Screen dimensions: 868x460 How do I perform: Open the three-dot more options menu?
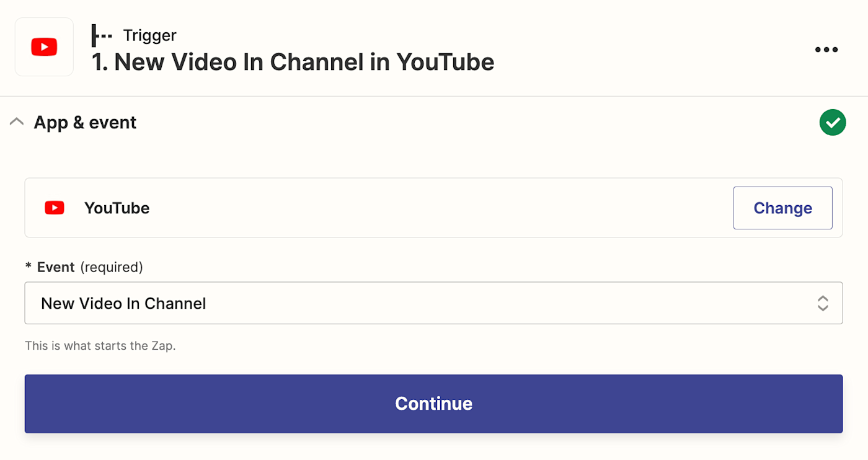[826, 50]
